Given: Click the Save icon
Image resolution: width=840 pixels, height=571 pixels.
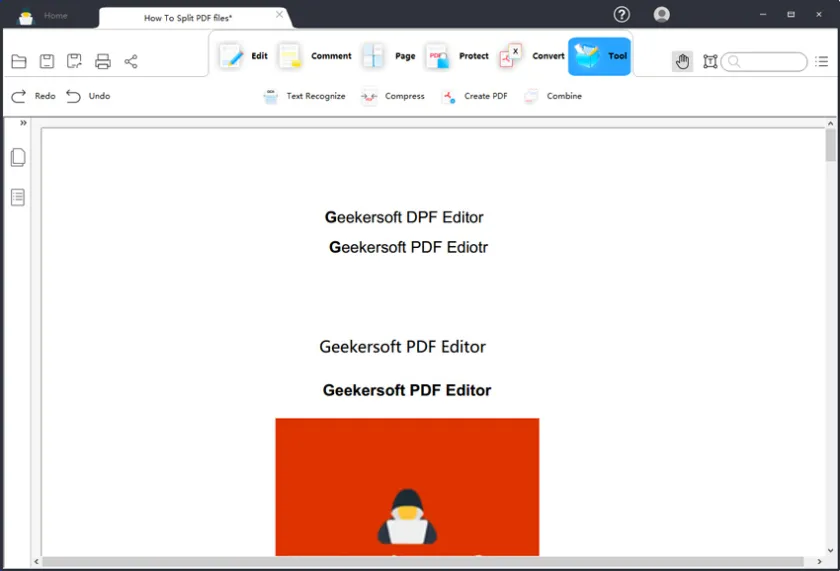Looking at the screenshot, I should (47, 62).
